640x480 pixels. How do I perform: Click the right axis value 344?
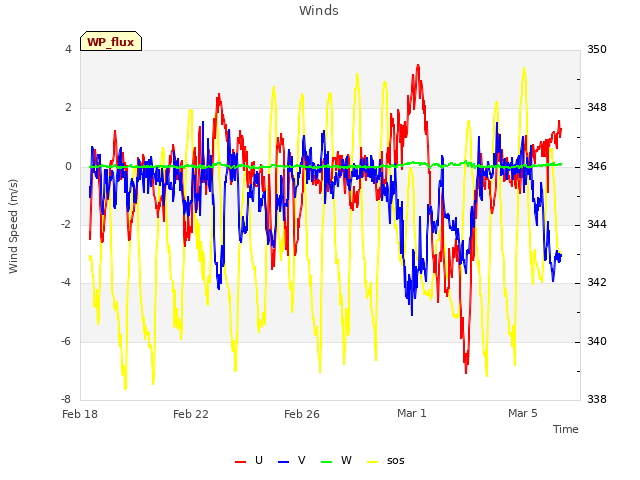597,224
